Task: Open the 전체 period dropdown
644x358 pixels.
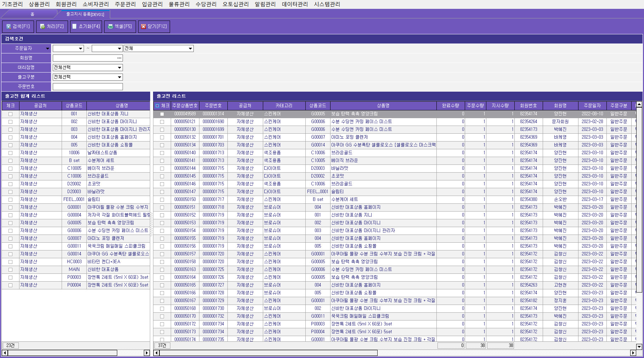Action: [x=190, y=48]
